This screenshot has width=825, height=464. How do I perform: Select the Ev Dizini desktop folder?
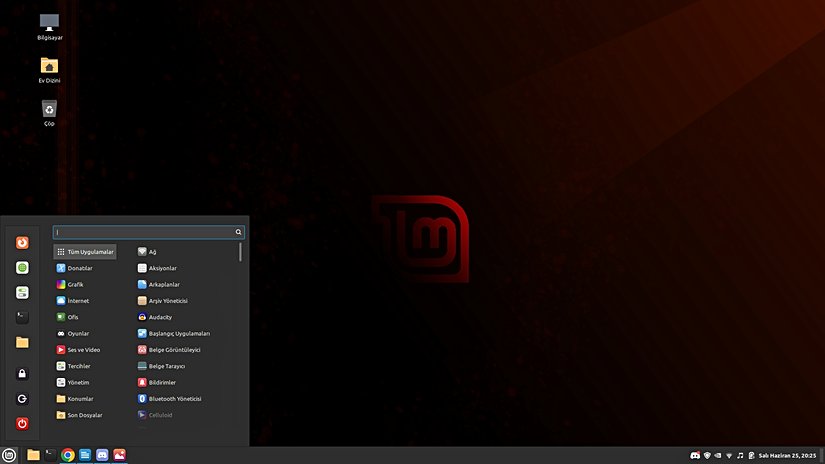[49, 70]
